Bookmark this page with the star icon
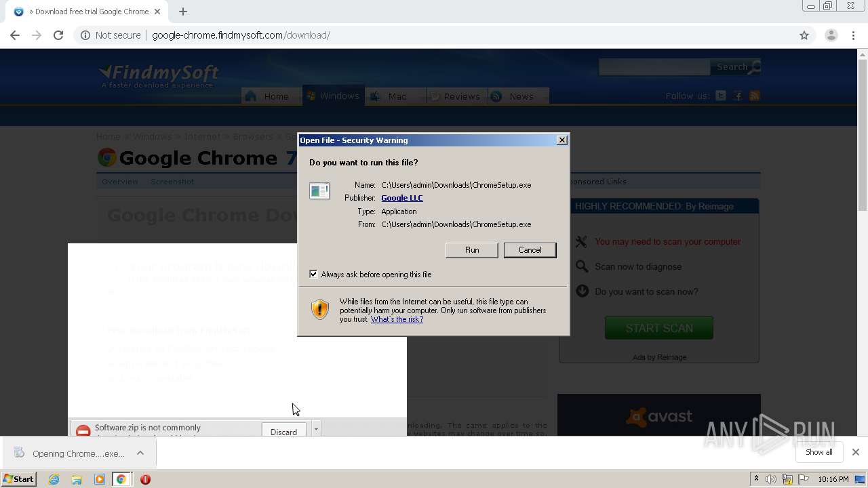 (804, 35)
